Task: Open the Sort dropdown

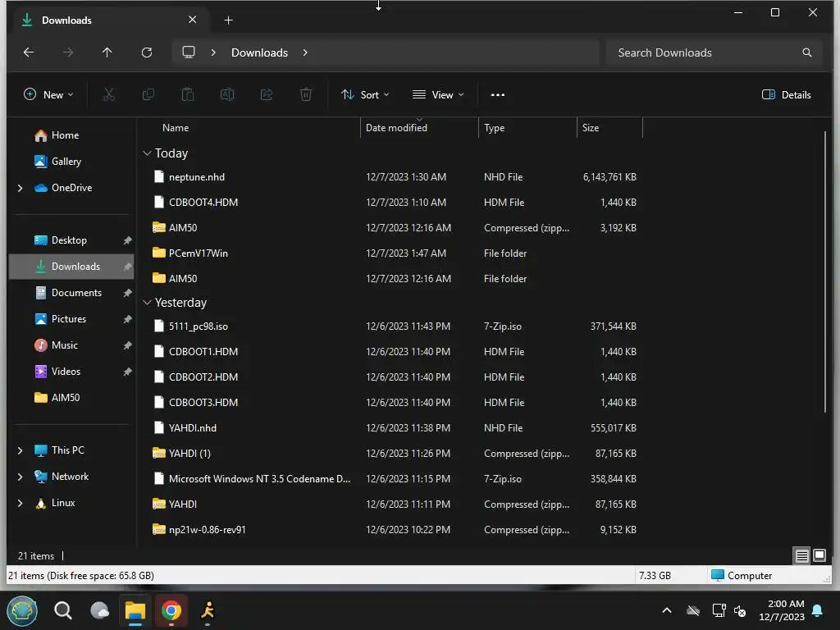Action: click(365, 95)
